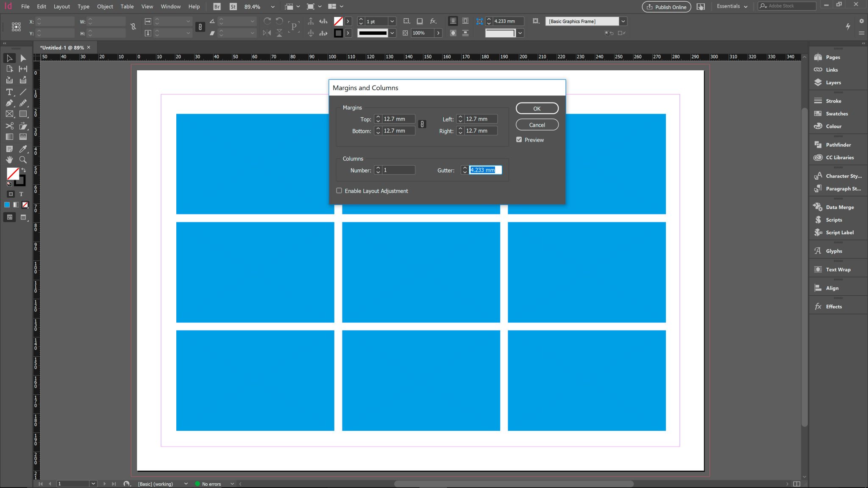Open the Table menu
The image size is (868, 488).
click(127, 6)
